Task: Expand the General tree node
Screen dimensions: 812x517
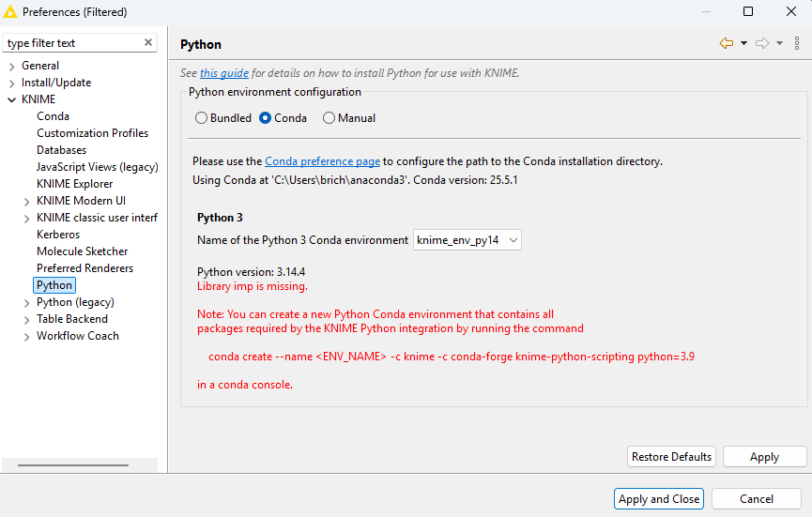Action: (x=11, y=66)
